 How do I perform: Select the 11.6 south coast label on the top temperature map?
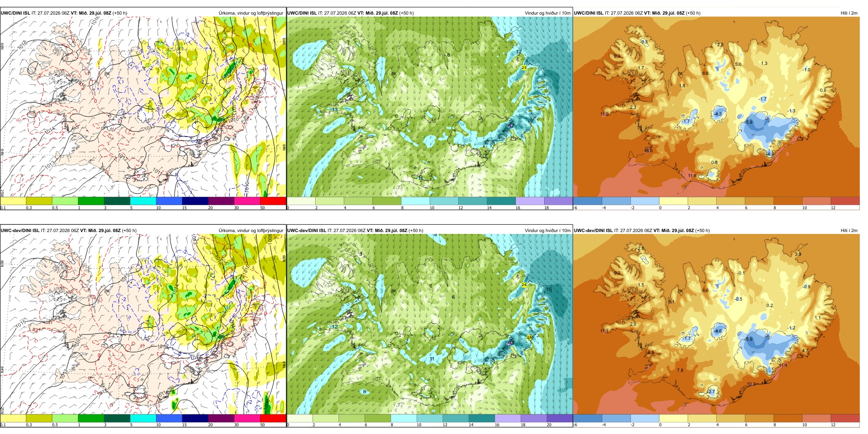(692, 175)
